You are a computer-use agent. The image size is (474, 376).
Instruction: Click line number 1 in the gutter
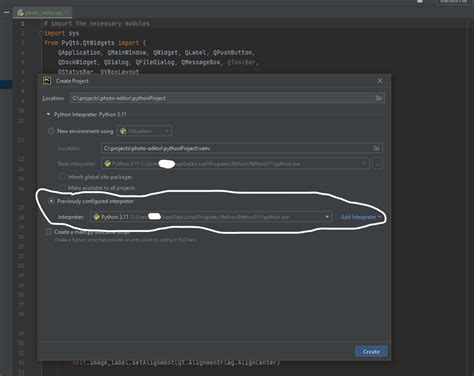point(22,23)
